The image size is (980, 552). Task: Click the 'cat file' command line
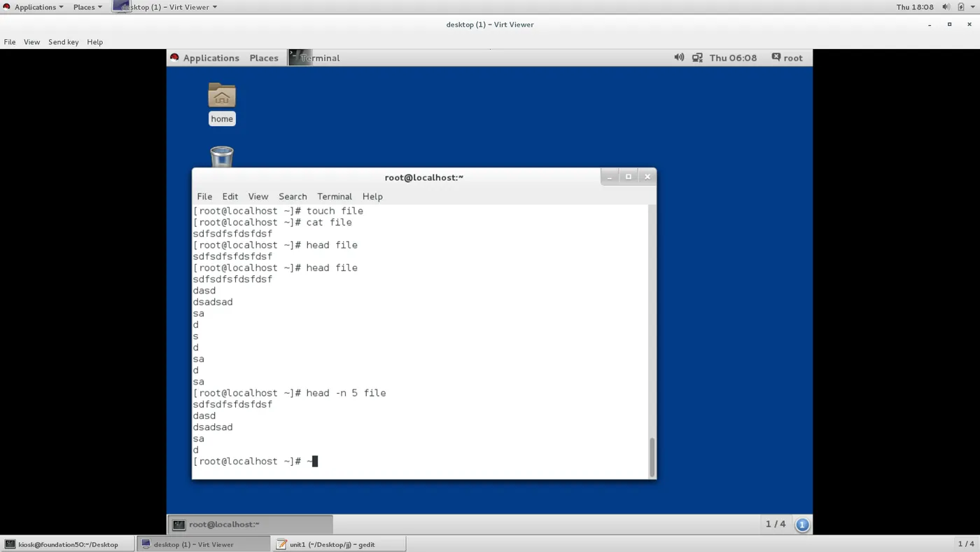pos(272,222)
